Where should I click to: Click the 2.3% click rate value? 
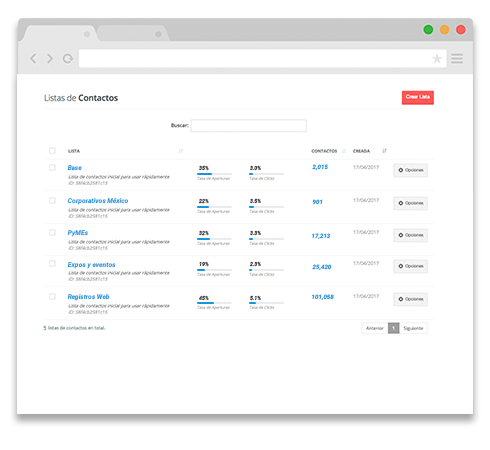click(255, 264)
